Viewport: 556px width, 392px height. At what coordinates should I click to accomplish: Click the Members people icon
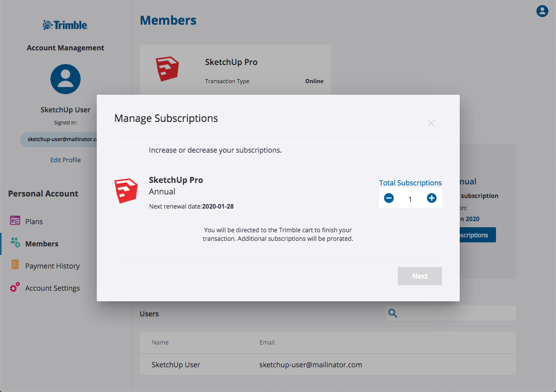pyautogui.click(x=15, y=242)
